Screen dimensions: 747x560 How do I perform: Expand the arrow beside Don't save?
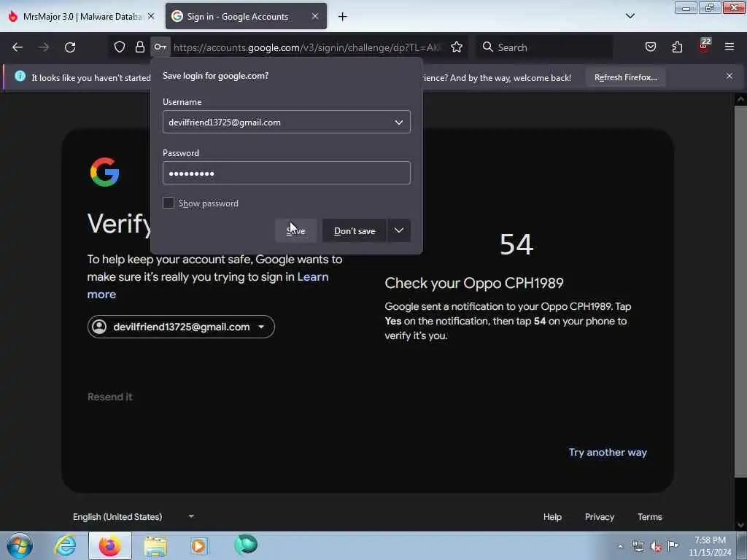click(399, 231)
